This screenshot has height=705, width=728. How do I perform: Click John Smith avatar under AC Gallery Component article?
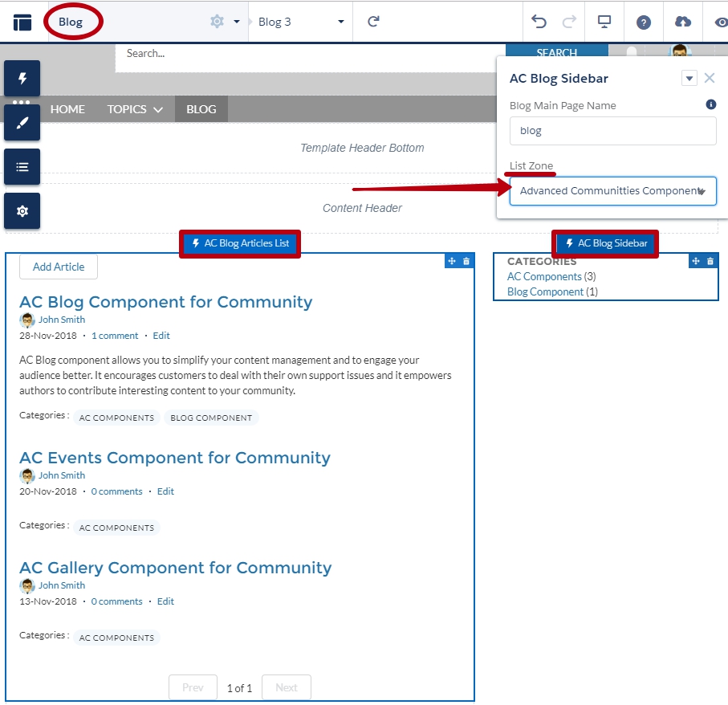point(27,585)
